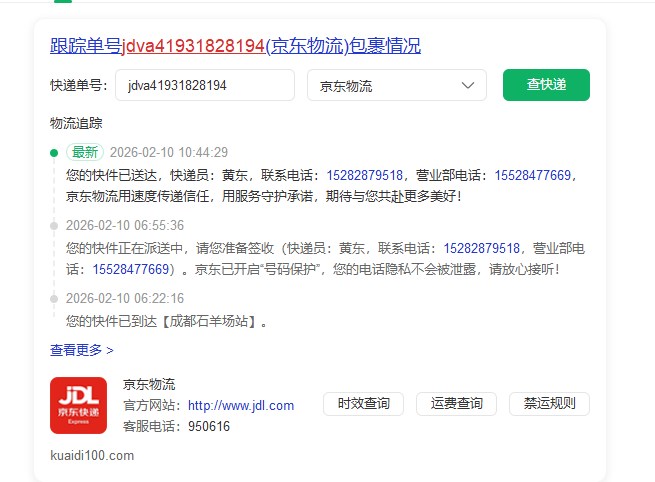This screenshot has width=655, height=482.
Task: Open 时效查询 delivery time lookup
Action: pos(363,404)
